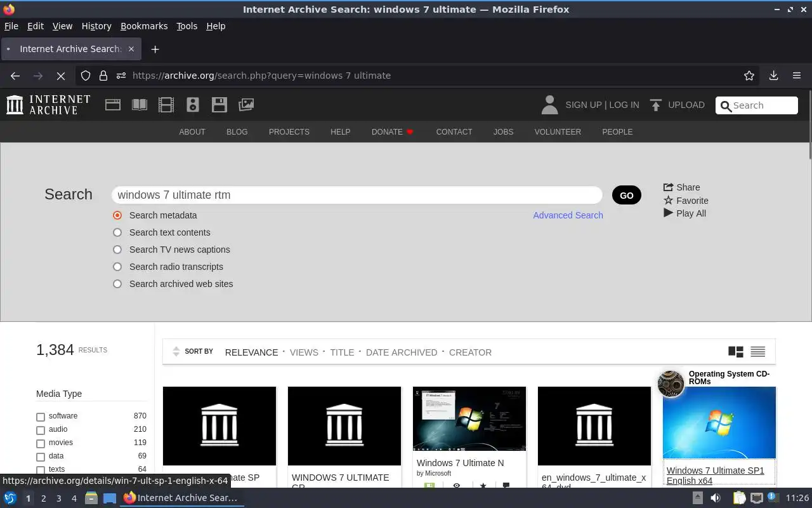
Task: Check the software media type filter
Action: [41, 417]
